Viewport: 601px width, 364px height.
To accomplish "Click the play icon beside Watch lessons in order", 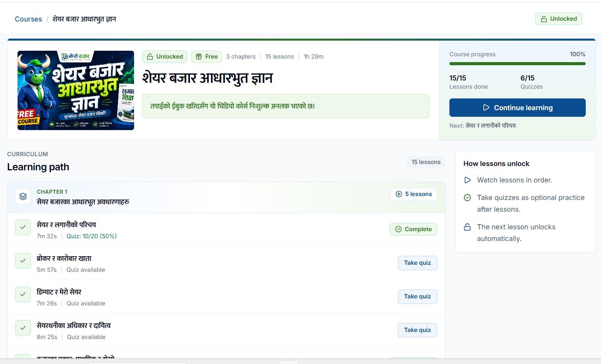I will click(467, 180).
